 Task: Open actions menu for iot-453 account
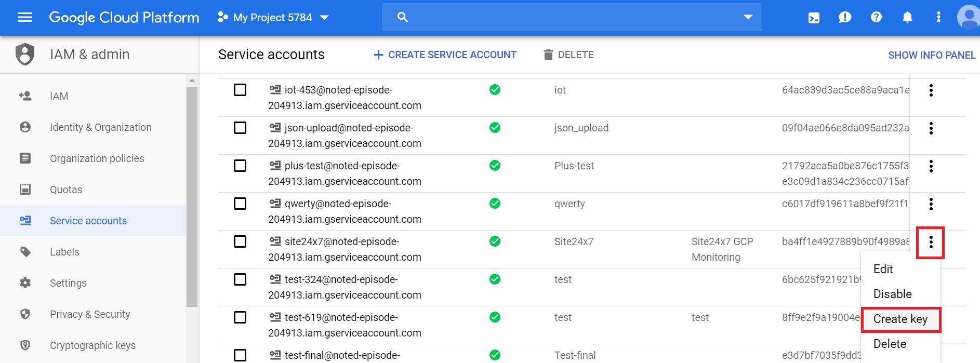point(931,90)
